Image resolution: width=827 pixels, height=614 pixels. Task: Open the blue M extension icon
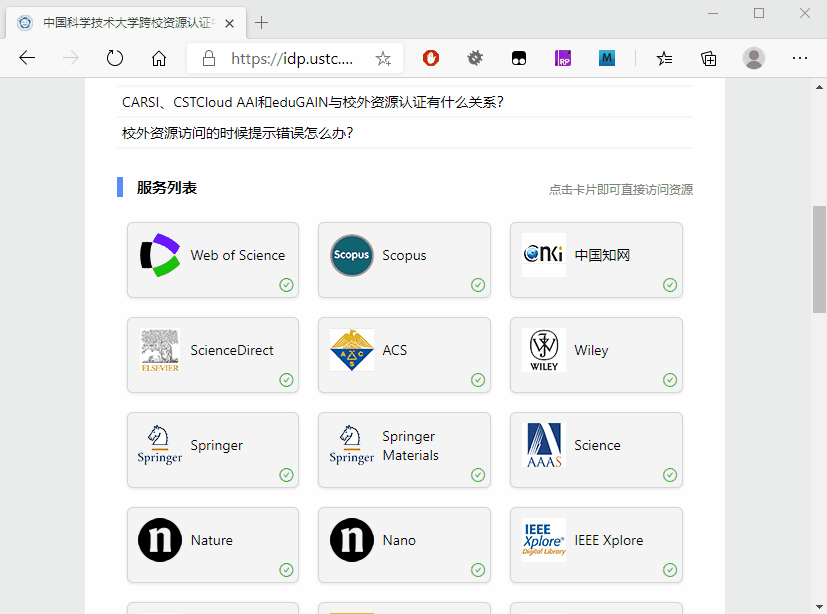(x=607, y=58)
